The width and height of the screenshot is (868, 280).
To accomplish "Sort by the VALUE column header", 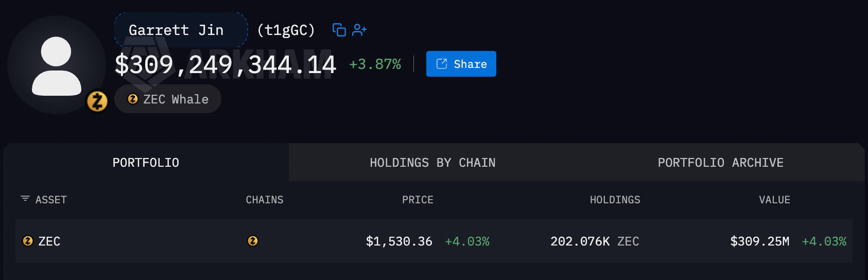I will pos(774,200).
